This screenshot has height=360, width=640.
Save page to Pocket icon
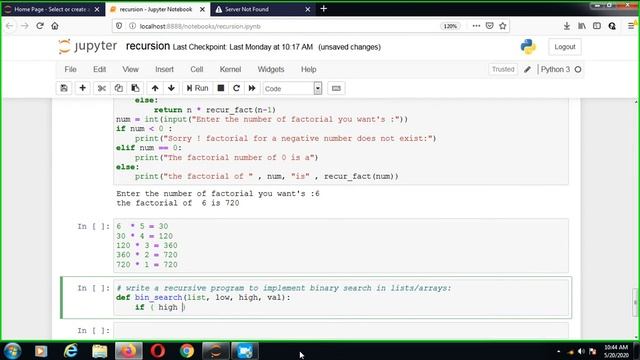click(489, 26)
